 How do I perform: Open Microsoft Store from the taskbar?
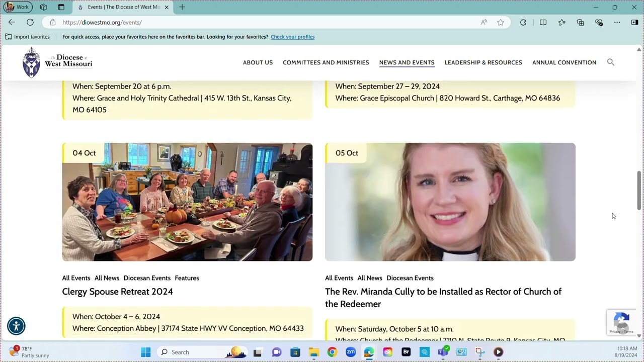[x=295, y=352]
